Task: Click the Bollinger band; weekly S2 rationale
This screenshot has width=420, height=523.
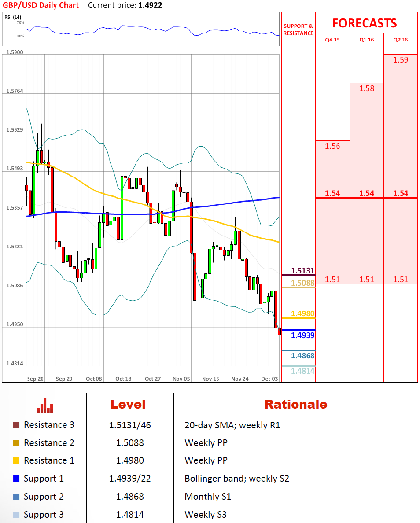Action: (x=236, y=479)
